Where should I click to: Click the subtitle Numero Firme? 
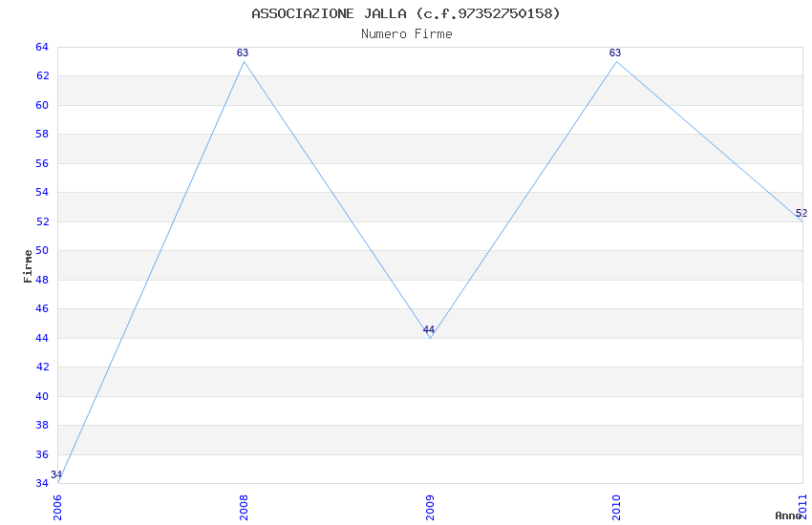tap(407, 34)
